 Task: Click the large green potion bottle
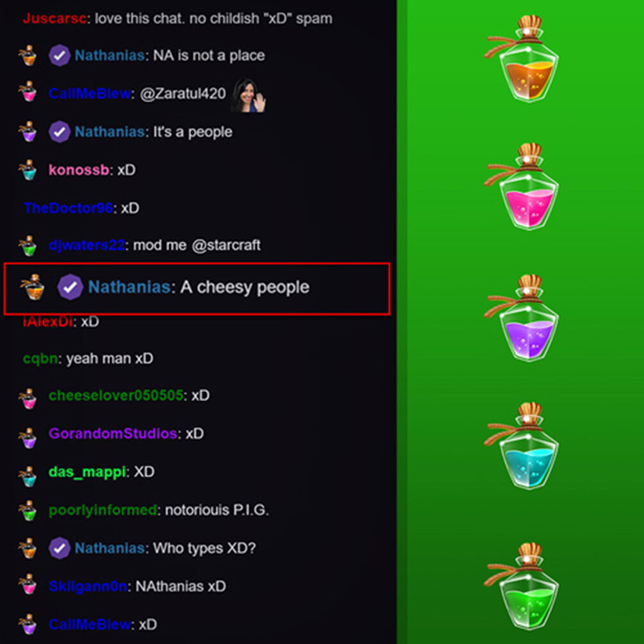[522, 586]
